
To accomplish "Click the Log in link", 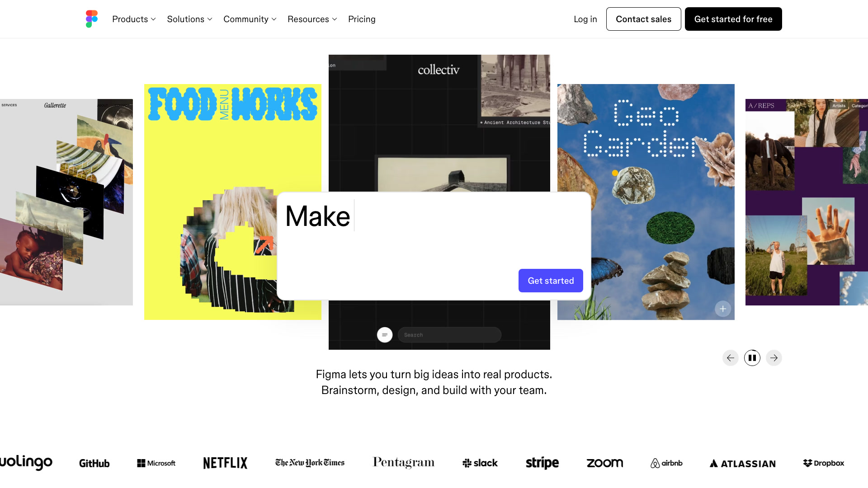I will [585, 19].
